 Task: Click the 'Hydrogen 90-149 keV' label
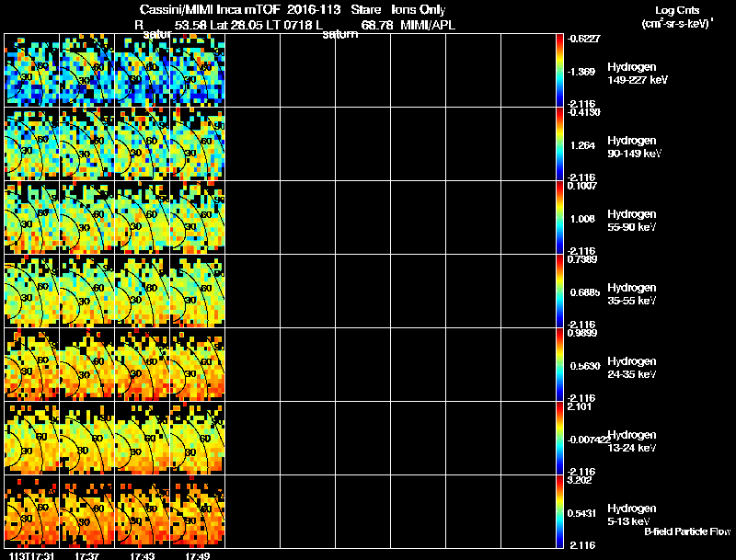[634, 147]
